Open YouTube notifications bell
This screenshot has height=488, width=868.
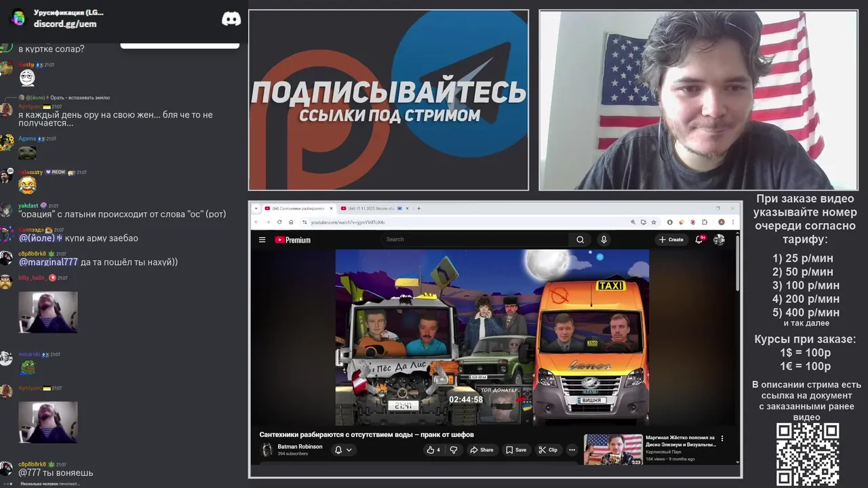coord(699,239)
